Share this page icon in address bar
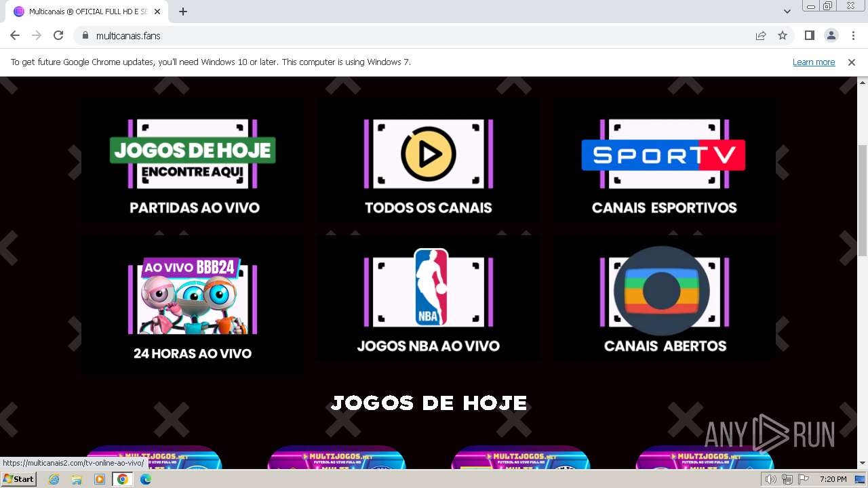This screenshot has width=868, height=488. click(x=761, y=35)
